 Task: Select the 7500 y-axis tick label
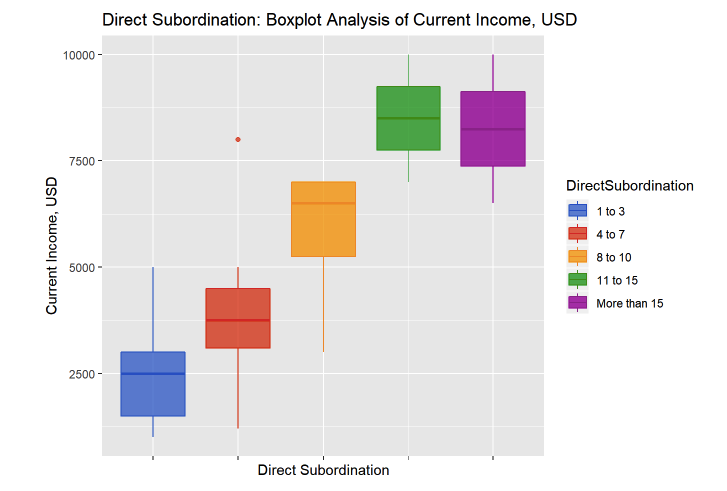point(77,161)
